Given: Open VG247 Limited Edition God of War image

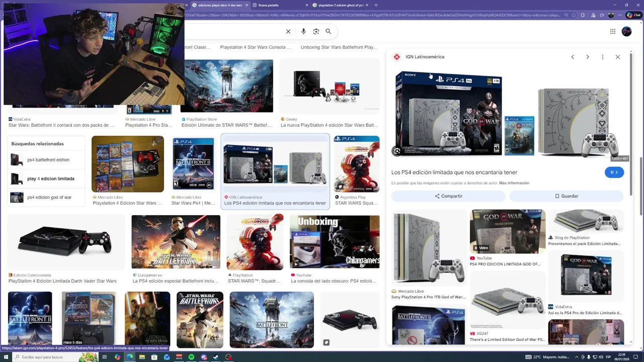Looking at the screenshot, I should [x=508, y=301].
